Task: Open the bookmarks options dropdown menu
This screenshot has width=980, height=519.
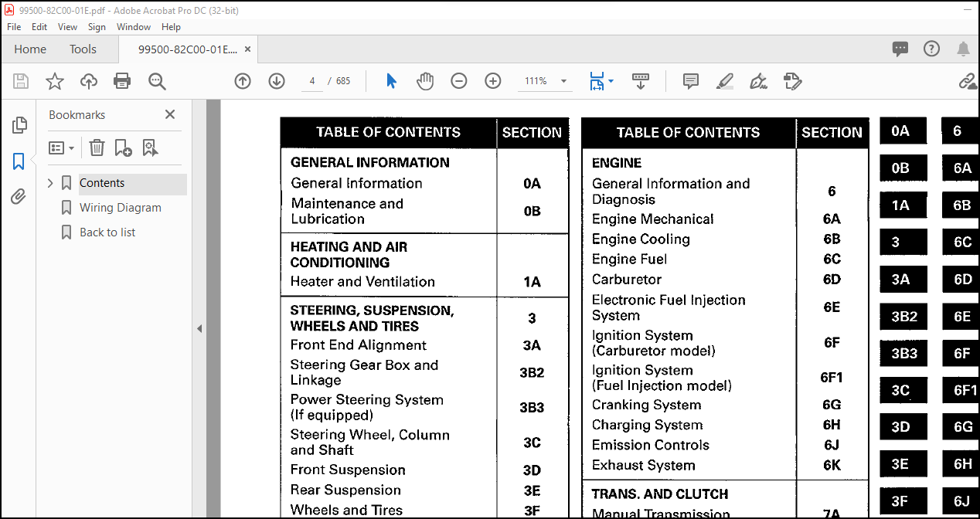Action: [x=62, y=148]
